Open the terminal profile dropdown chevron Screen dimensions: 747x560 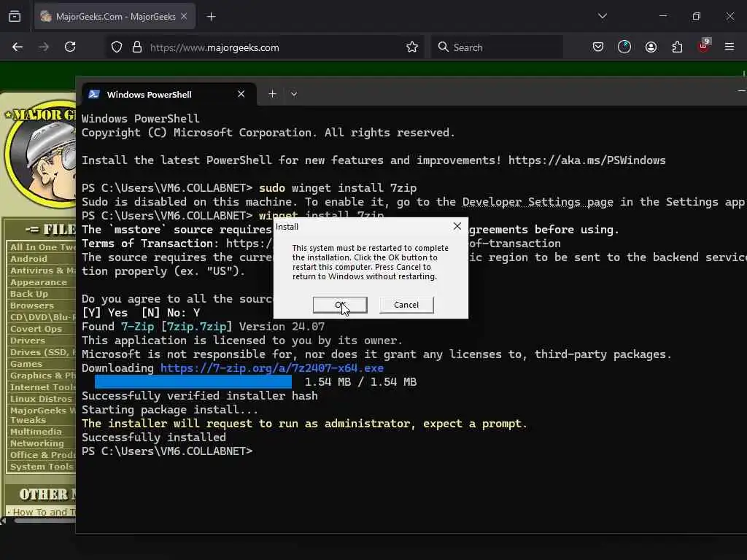294,94
